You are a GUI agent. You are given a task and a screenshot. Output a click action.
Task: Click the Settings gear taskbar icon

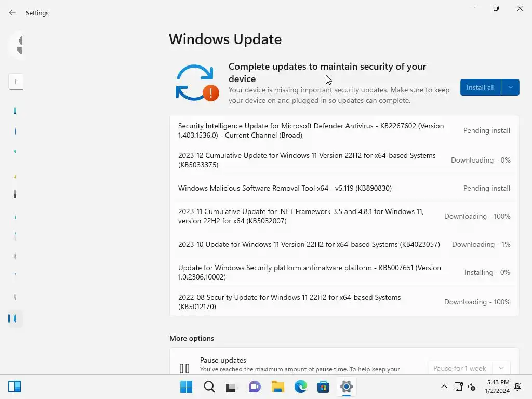pos(346,387)
